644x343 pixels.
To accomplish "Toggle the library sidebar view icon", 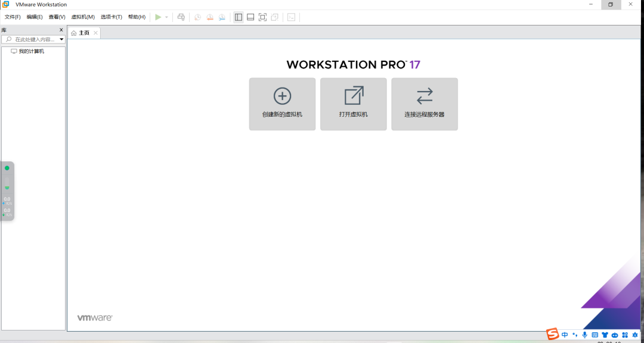I will [238, 17].
